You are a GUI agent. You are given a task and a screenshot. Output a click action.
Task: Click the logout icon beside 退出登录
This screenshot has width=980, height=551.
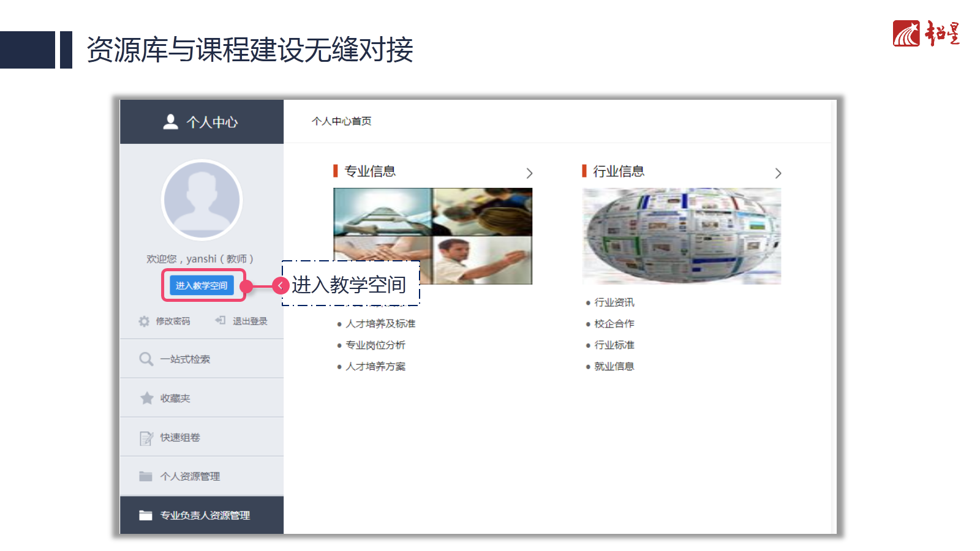(221, 320)
